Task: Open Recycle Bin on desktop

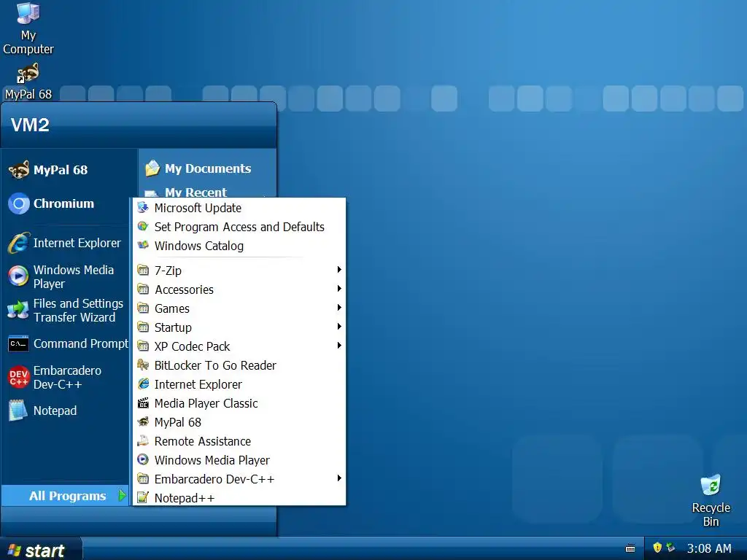Action: 711,500
